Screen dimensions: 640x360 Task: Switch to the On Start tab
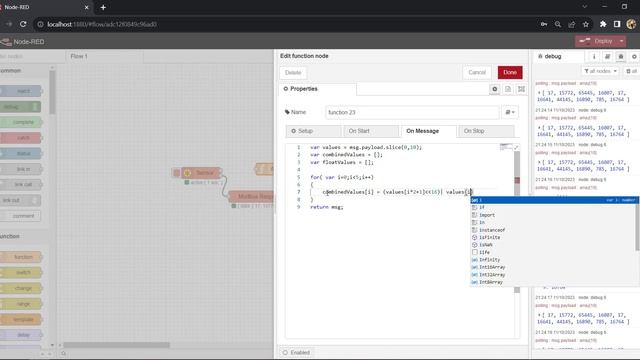point(371,131)
